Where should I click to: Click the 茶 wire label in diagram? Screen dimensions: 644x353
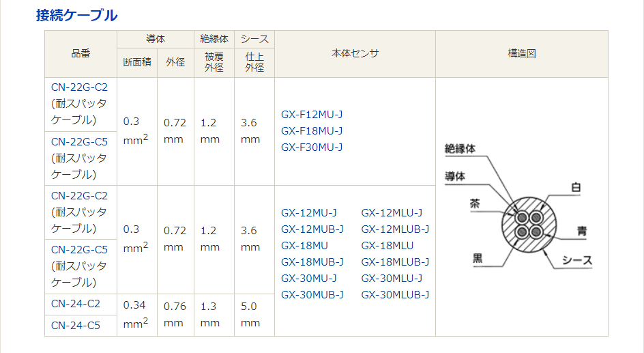point(475,203)
